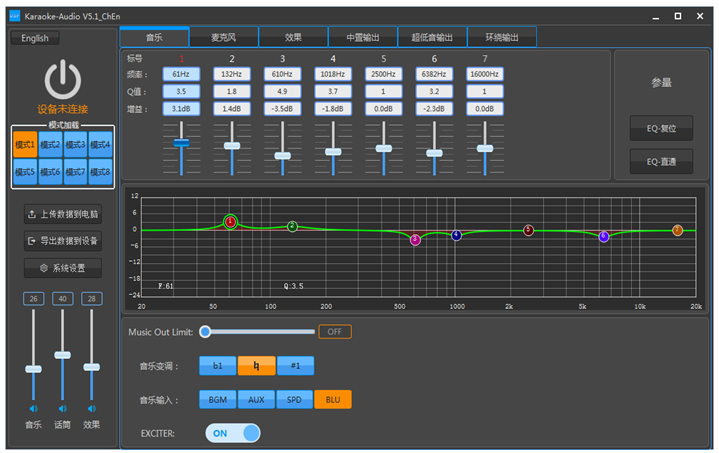Viewport: 719px width, 453px height.
Task: Click the large power connect icon
Action: [63, 79]
